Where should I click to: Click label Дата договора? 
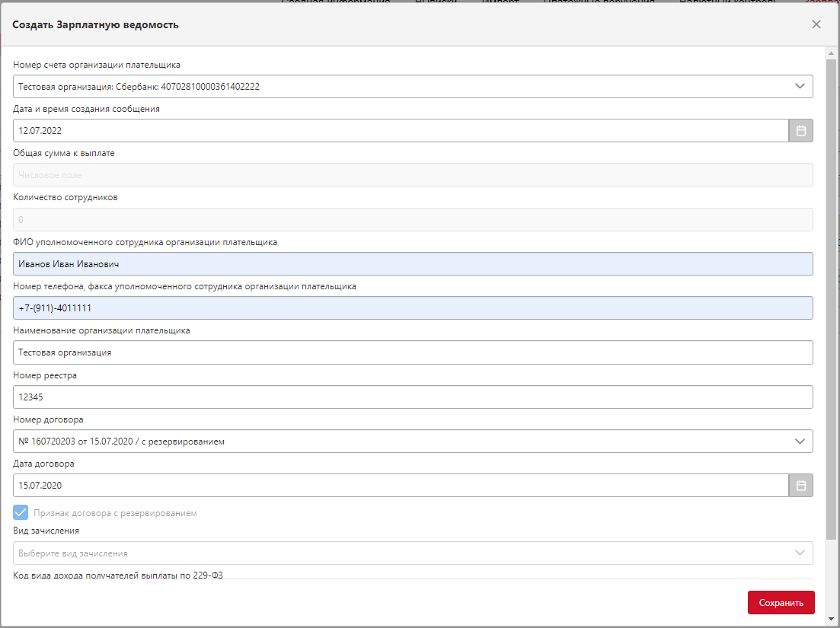pos(44,464)
